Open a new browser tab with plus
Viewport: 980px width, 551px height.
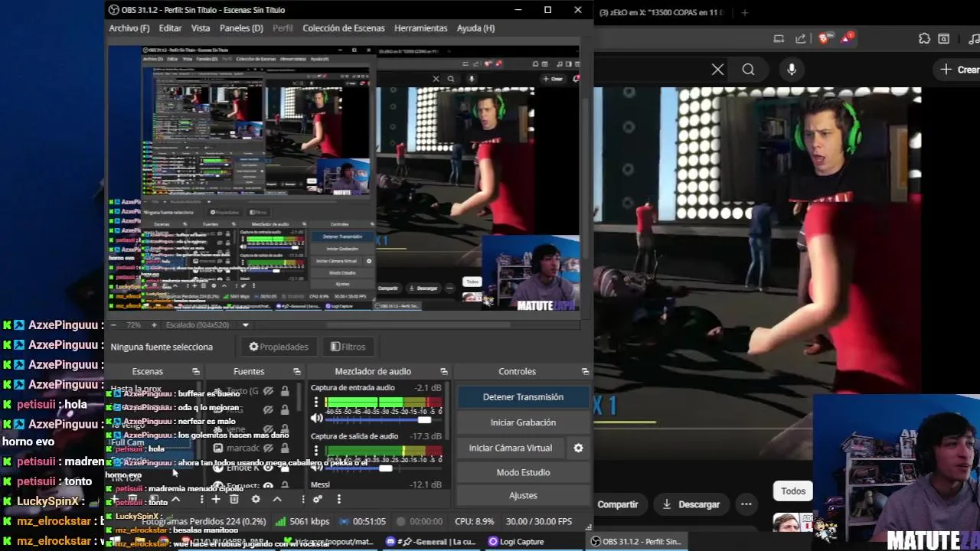(744, 12)
